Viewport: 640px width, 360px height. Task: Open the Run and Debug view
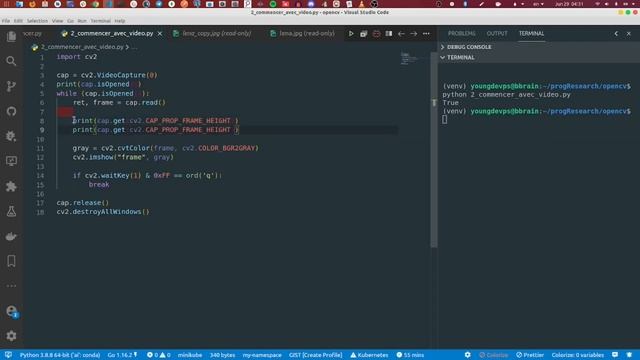coord(11,136)
